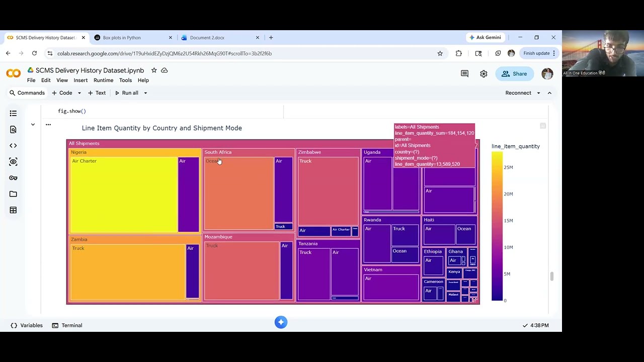Viewport: 644px width, 362px height.
Task: Click the Colab logo
Action: 14,73
